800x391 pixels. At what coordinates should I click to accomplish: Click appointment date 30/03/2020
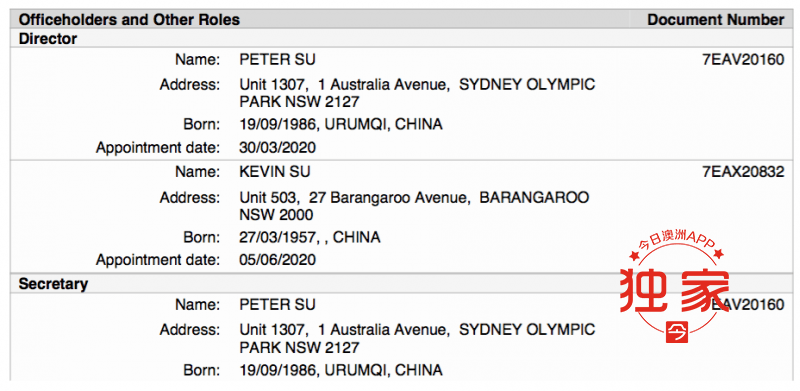(277, 148)
